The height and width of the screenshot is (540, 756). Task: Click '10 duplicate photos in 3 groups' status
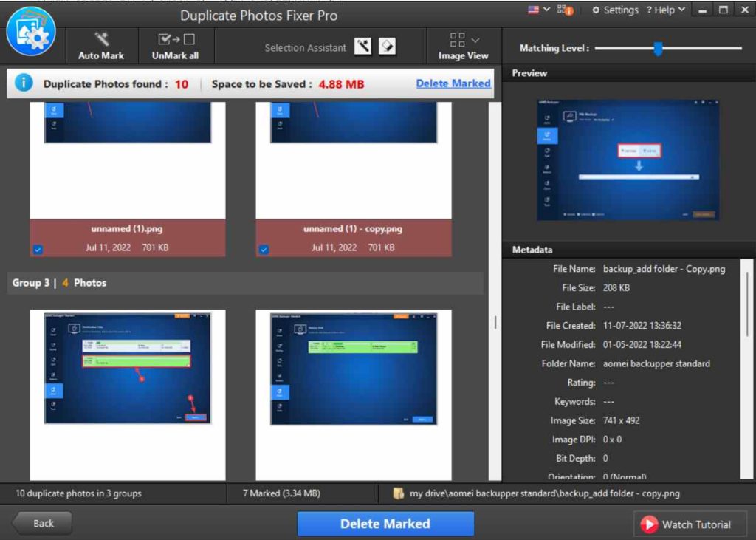click(78, 493)
